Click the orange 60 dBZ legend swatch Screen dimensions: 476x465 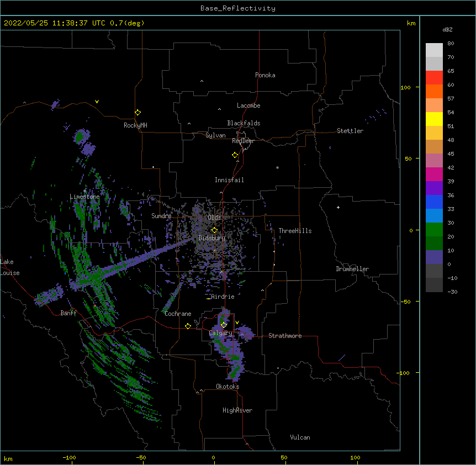tap(434, 91)
